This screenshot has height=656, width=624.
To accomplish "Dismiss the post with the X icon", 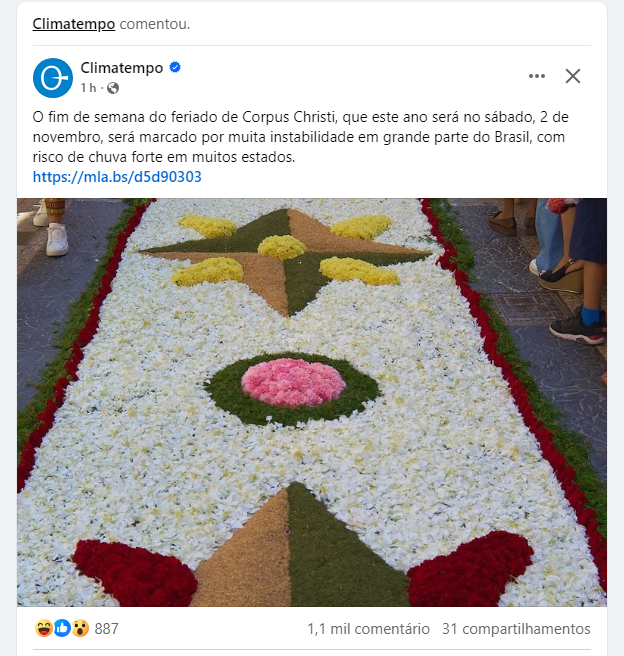I will click(x=573, y=76).
